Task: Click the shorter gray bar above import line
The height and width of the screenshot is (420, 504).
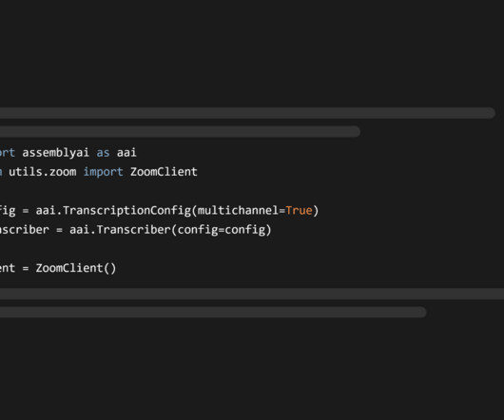Action: pyautogui.click(x=180, y=132)
